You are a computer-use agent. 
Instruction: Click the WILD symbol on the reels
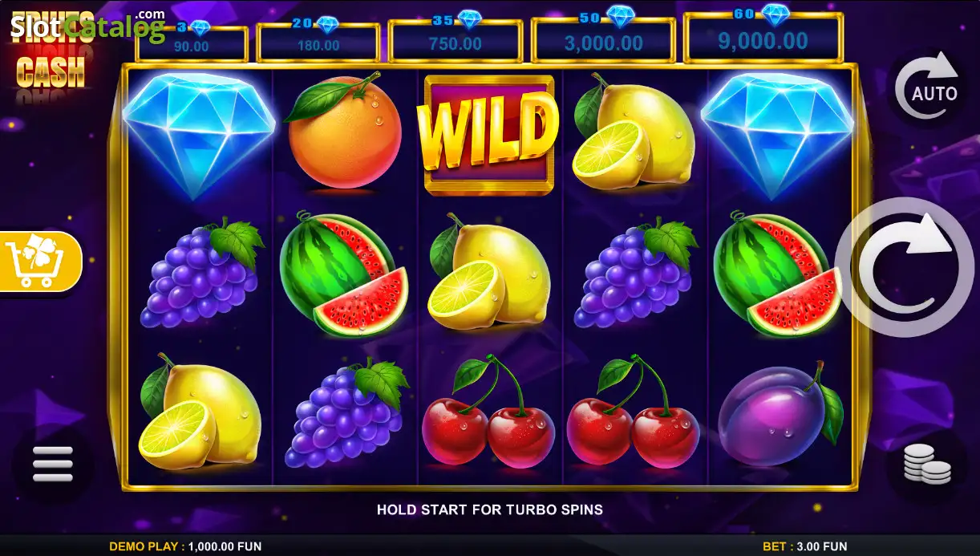coord(489,135)
